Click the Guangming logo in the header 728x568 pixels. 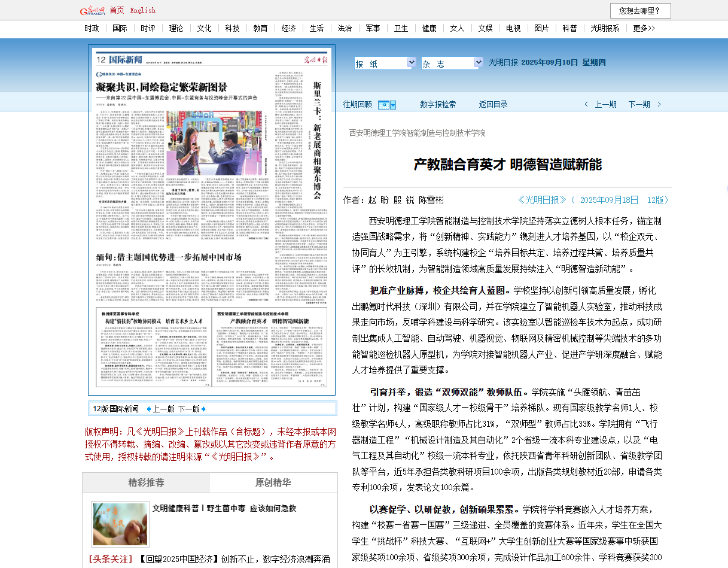93,10
